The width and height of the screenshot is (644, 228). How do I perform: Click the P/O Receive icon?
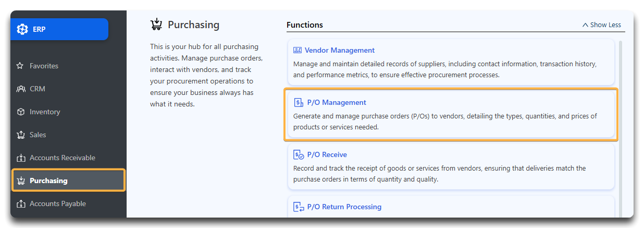coord(299,154)
